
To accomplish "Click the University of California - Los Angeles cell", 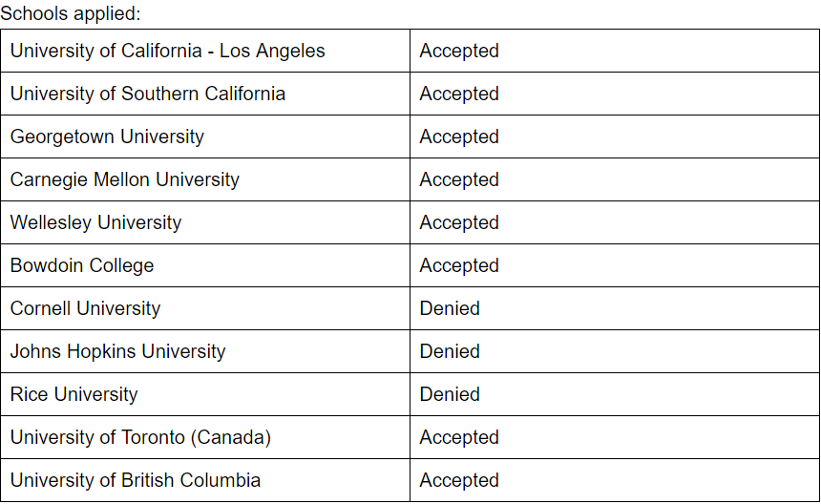I will (205, 51).
